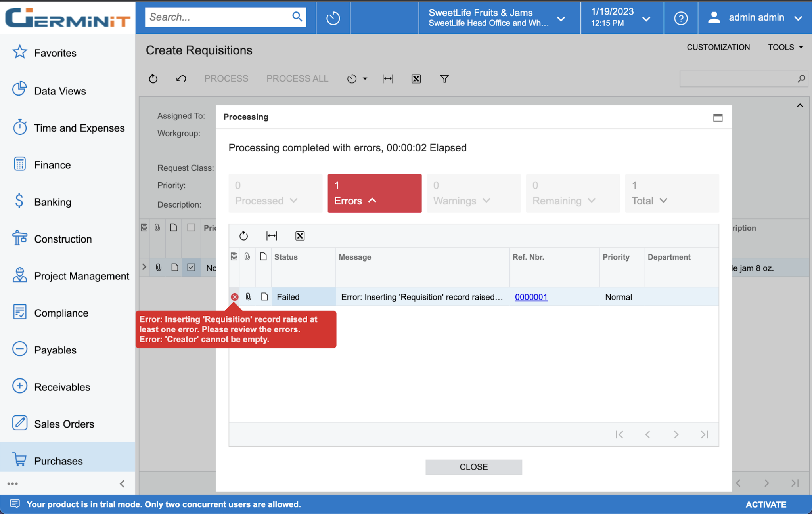
Task: Open requisition reference 0000001 link
Action: pyautogui.click(x=531, y=297)
